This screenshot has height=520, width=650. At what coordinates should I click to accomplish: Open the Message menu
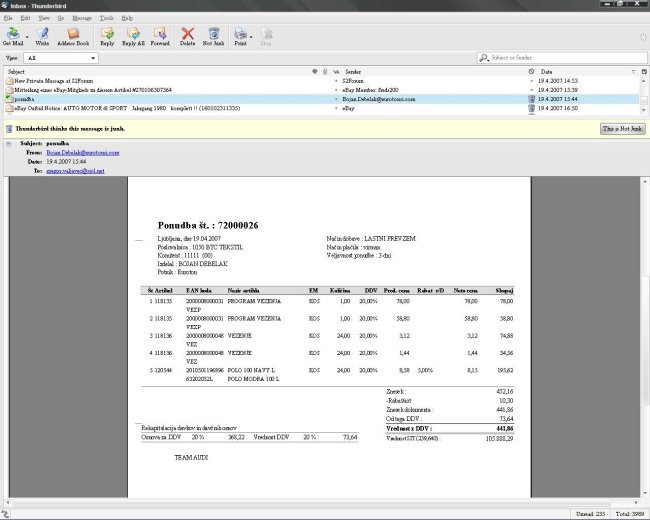coord(82,18)
